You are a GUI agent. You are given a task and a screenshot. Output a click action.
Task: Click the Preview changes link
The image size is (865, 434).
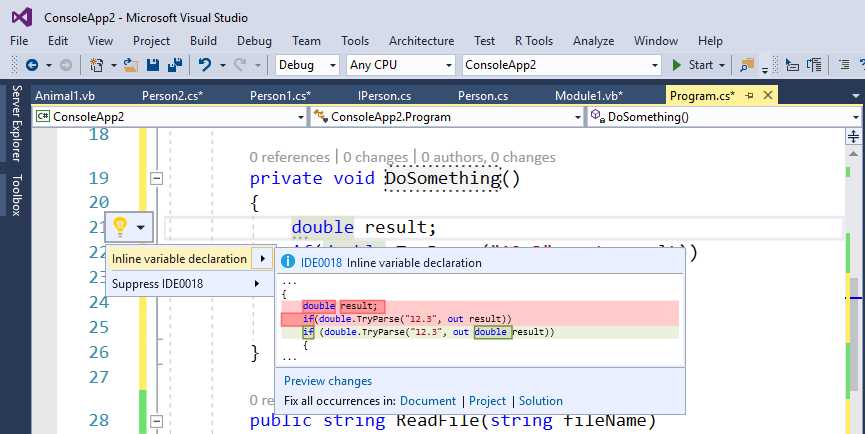(x=328, y=381)
